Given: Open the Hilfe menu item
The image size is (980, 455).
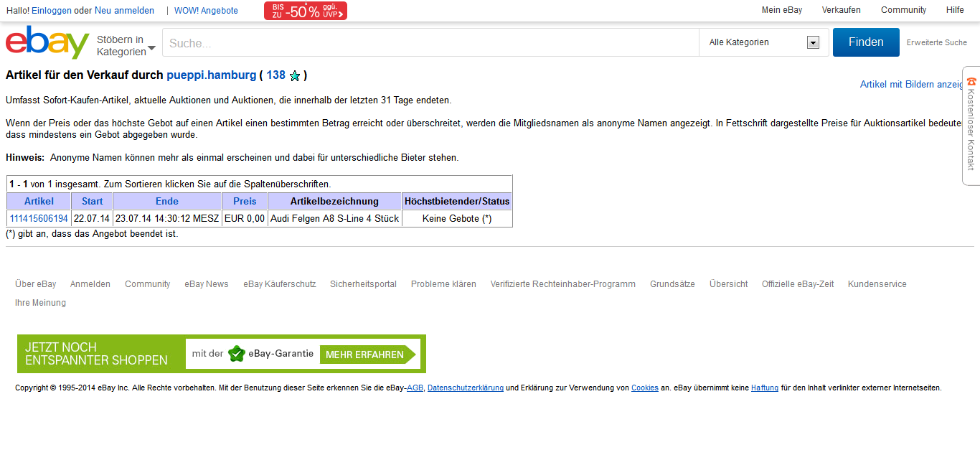Looking at the screenshot, I should [x=955, y=10].
